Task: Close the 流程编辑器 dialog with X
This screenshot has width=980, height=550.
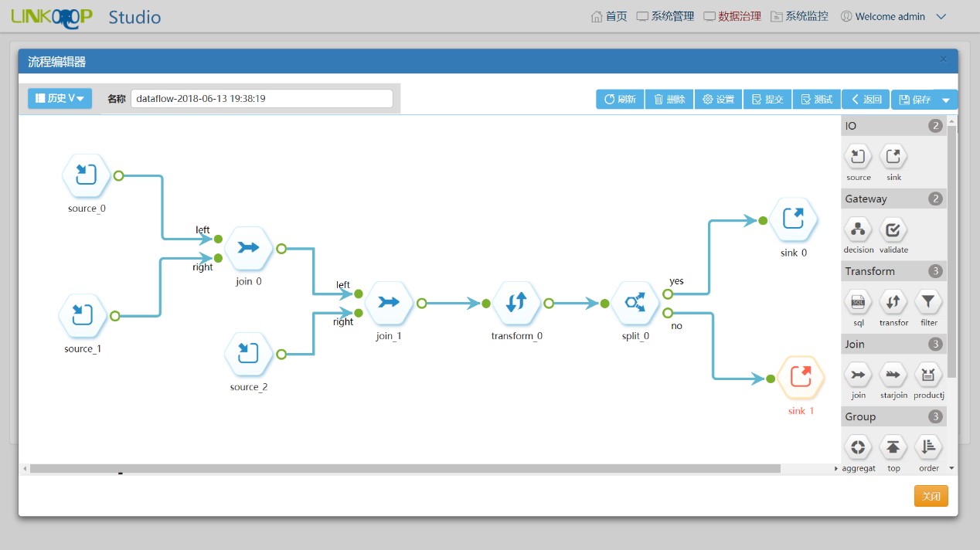Action: point(943,59)
